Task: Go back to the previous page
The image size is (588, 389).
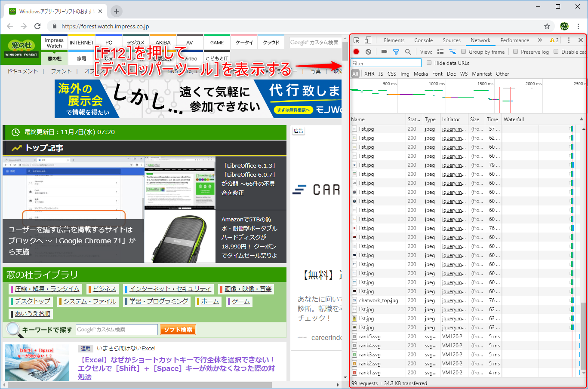Action: click(x=10, y=26)
